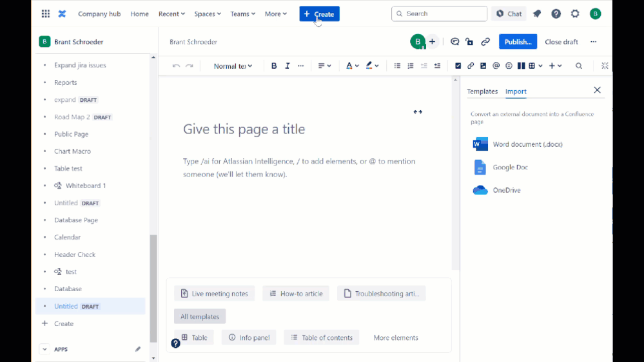Switch to the Templates tab
This screenshot has height=362, width=644.
tap(482, 91)
